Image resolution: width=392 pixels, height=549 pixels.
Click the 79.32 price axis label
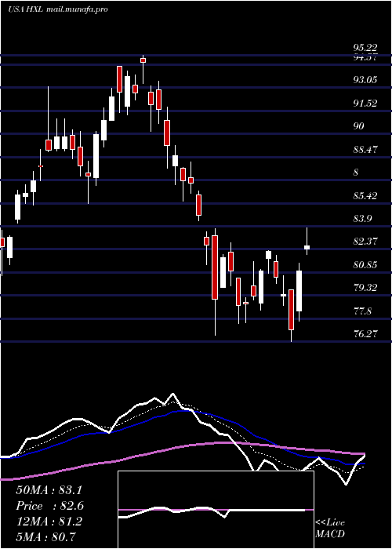(365, 288)
